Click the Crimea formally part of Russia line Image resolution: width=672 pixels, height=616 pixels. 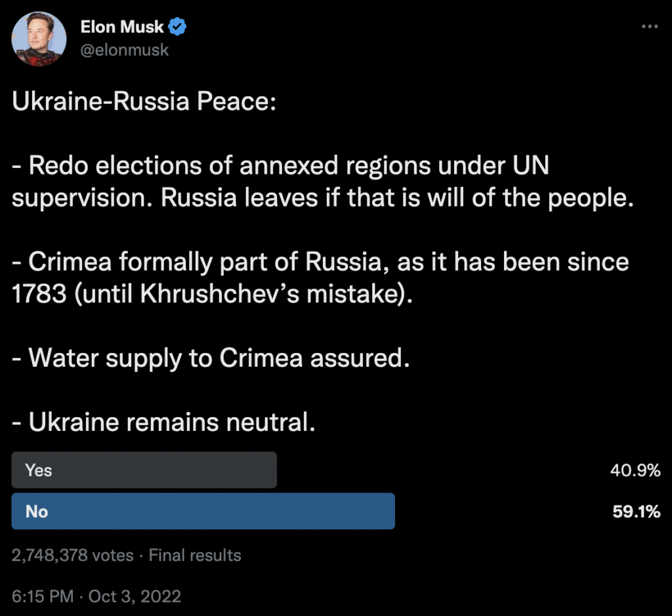coord(320,262)
